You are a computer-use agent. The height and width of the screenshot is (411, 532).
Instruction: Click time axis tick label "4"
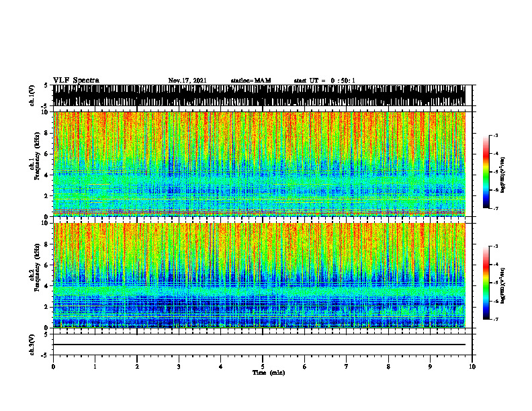coord(221,367)
